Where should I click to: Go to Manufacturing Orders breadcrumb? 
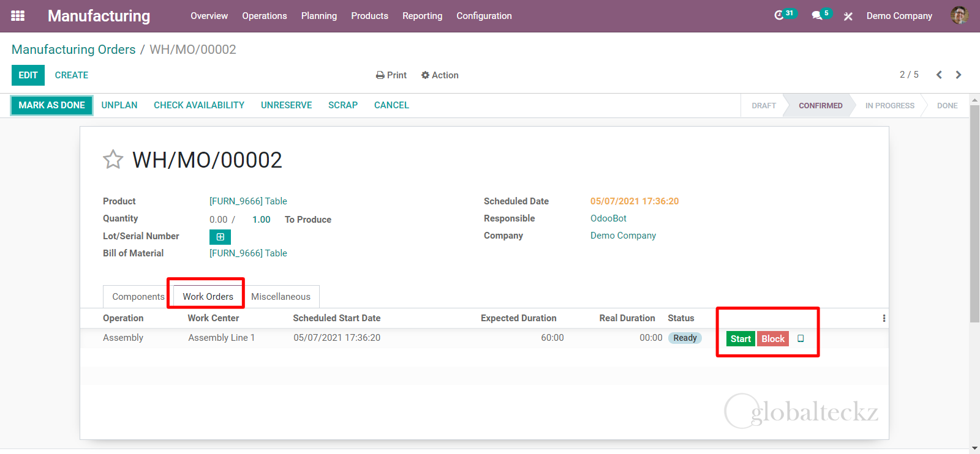click(73, 50)
